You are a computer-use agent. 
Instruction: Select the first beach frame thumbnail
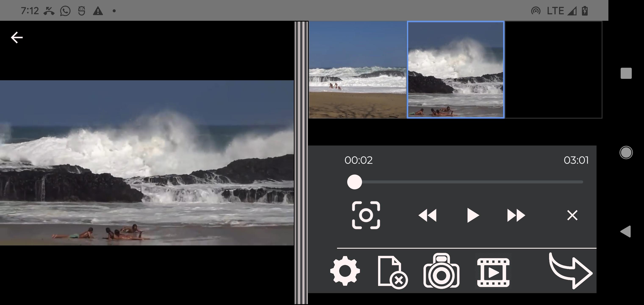pos(358,70)
